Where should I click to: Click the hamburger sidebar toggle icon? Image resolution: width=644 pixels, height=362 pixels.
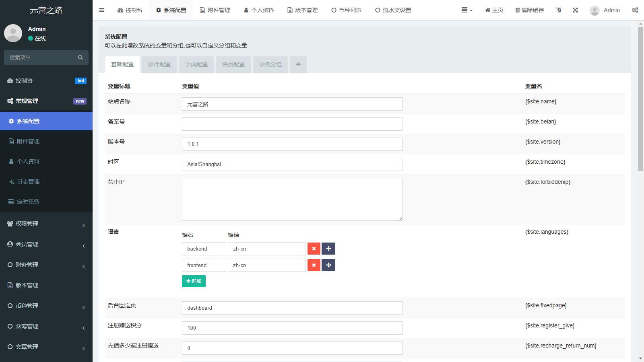(x=101, y=10)
